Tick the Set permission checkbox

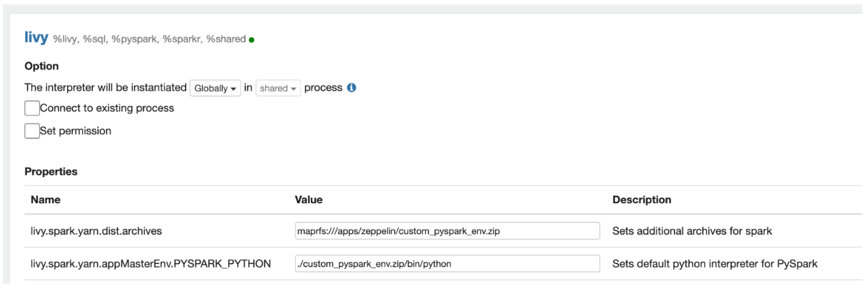[x=32, y=131]
